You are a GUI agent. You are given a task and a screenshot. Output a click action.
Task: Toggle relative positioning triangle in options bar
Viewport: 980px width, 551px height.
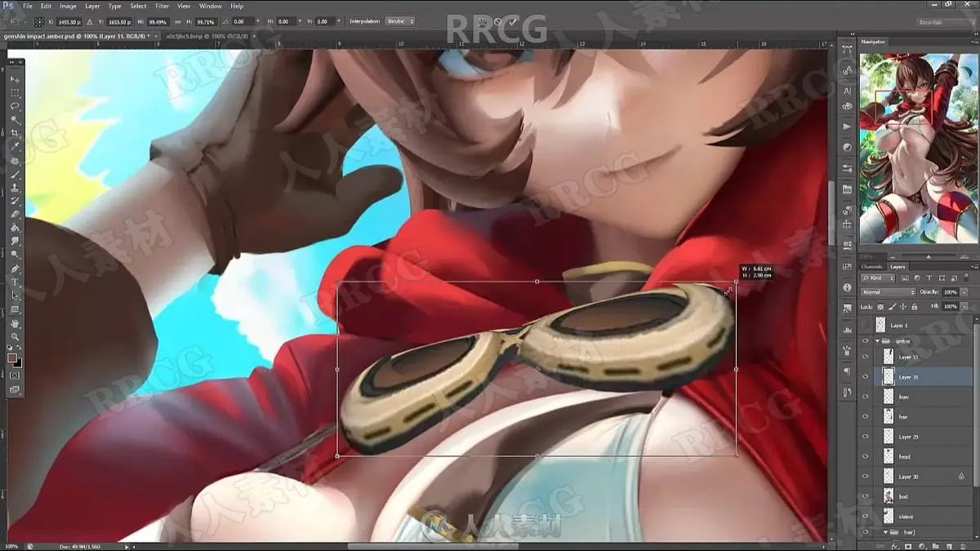(x=89, y=21)
